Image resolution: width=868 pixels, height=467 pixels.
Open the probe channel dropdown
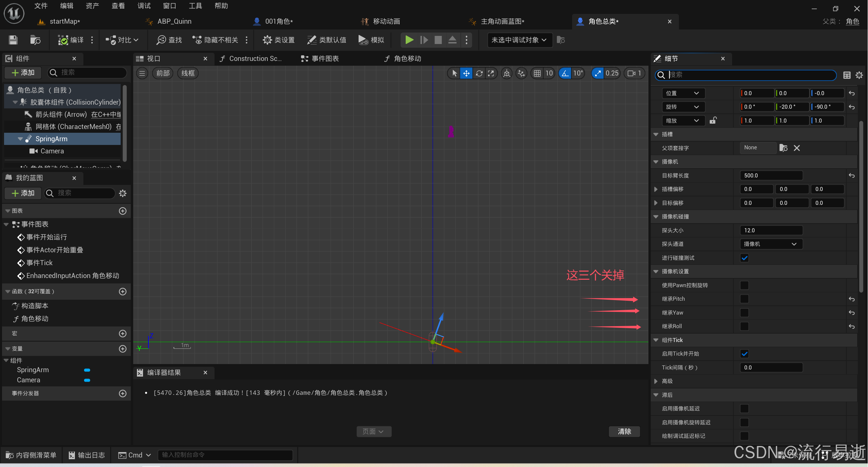(771, 244)
